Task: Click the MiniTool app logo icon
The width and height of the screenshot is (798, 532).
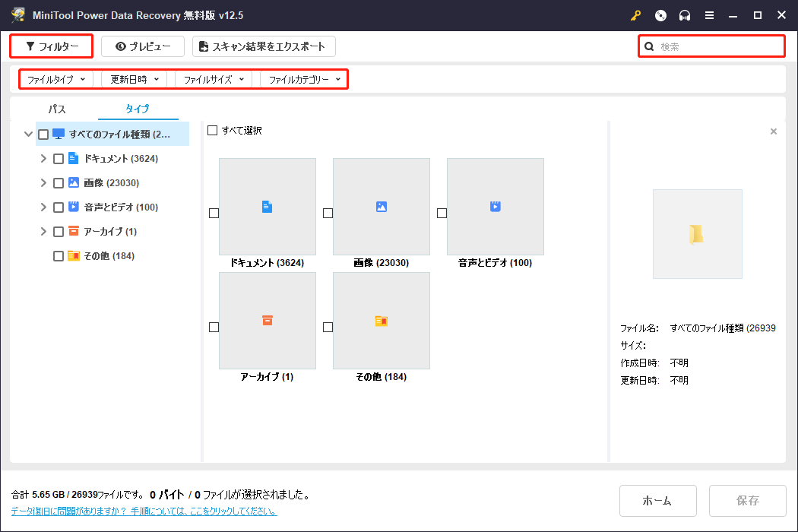Action: pos(17,14)
